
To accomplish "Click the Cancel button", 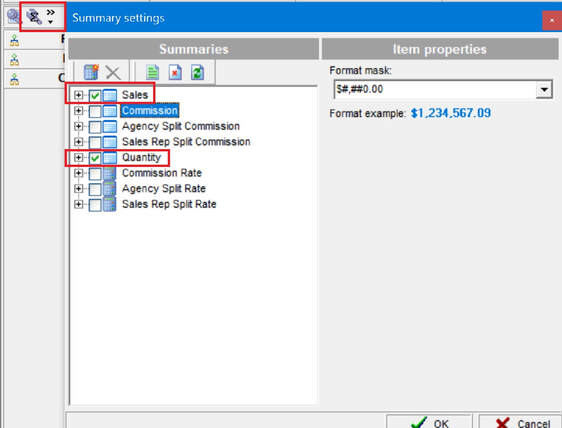I will pos(520,423).
